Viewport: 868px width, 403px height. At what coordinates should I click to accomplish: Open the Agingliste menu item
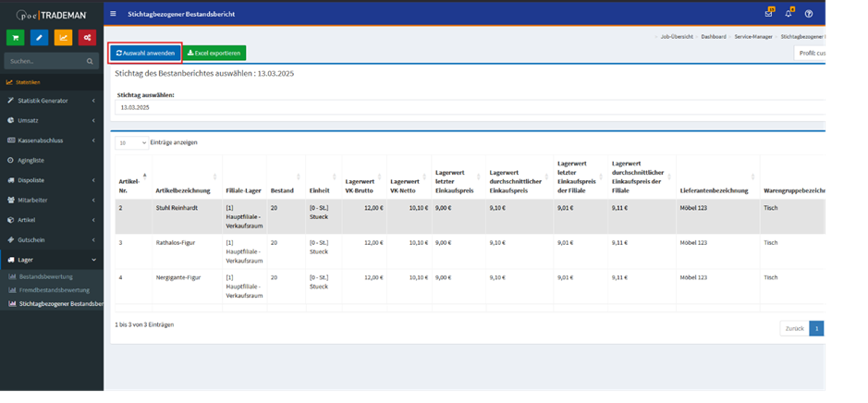click(x=52, y=160)
